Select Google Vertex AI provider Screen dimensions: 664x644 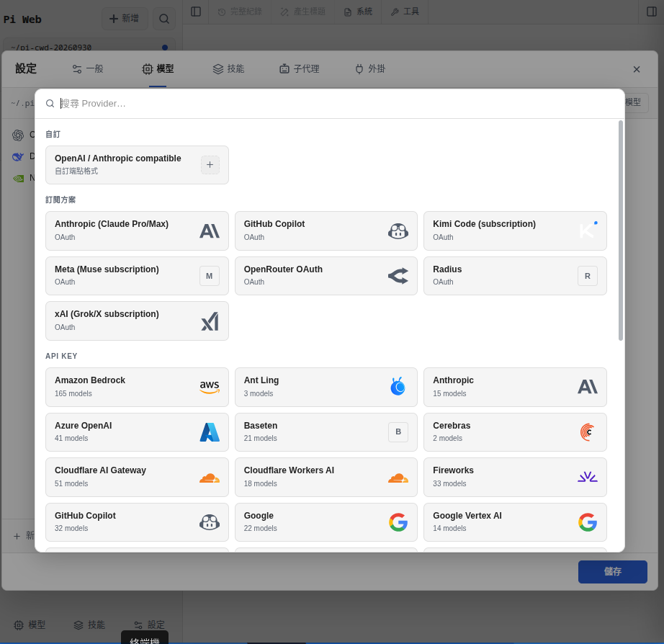(x=515, y=522)
